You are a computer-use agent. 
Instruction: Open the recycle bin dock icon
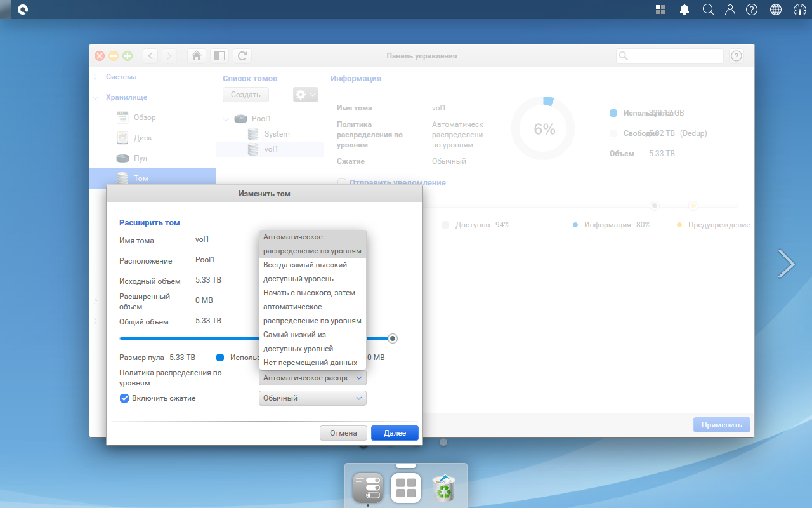(443, 488)
